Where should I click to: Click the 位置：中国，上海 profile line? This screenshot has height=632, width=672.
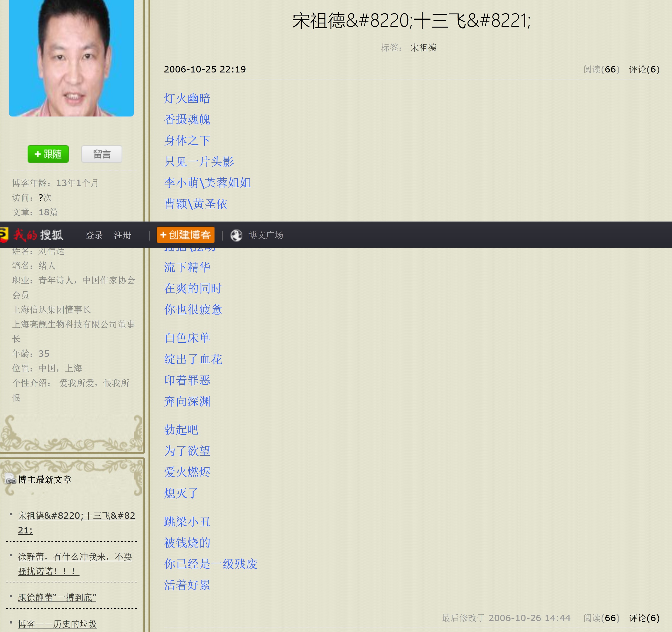(47, 369)
